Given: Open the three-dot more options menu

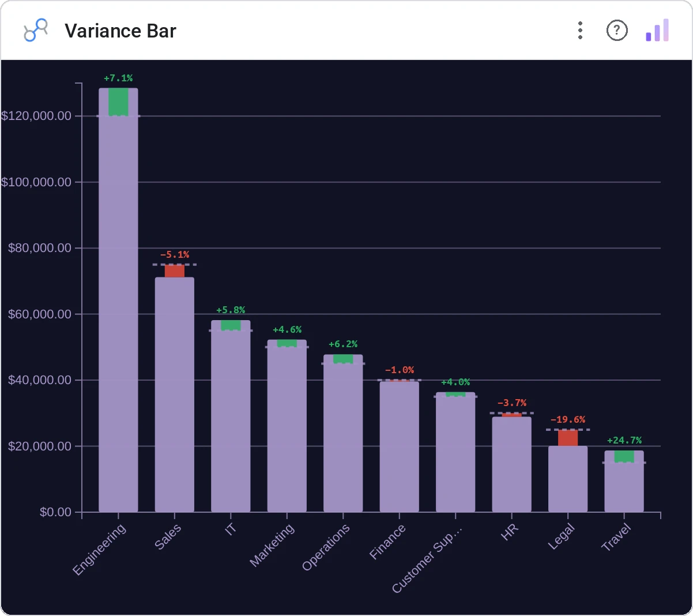Looking at the screenshot, I should point(580,31).
